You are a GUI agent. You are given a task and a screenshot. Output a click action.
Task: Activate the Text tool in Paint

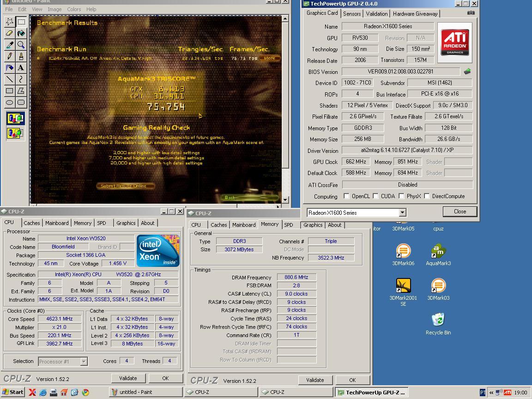[21, 68]
